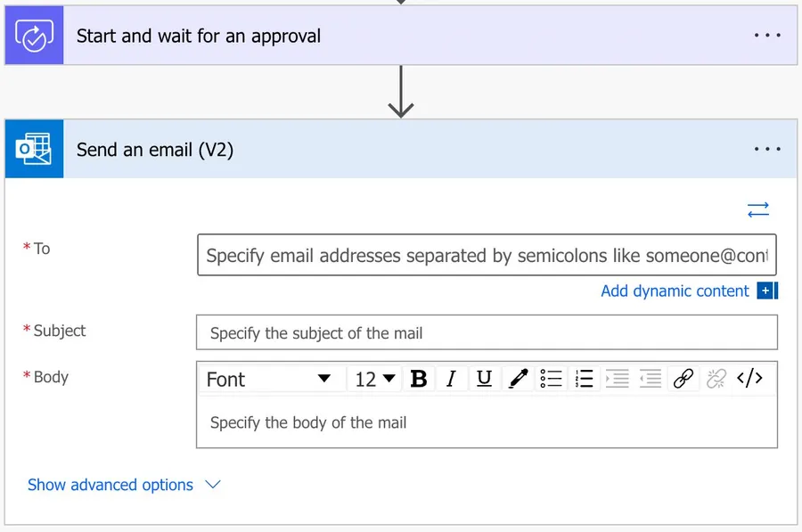Open the Send an email (V2) ellipsis menu
Screen dimensions: 802x532
(x=767, y=150)
